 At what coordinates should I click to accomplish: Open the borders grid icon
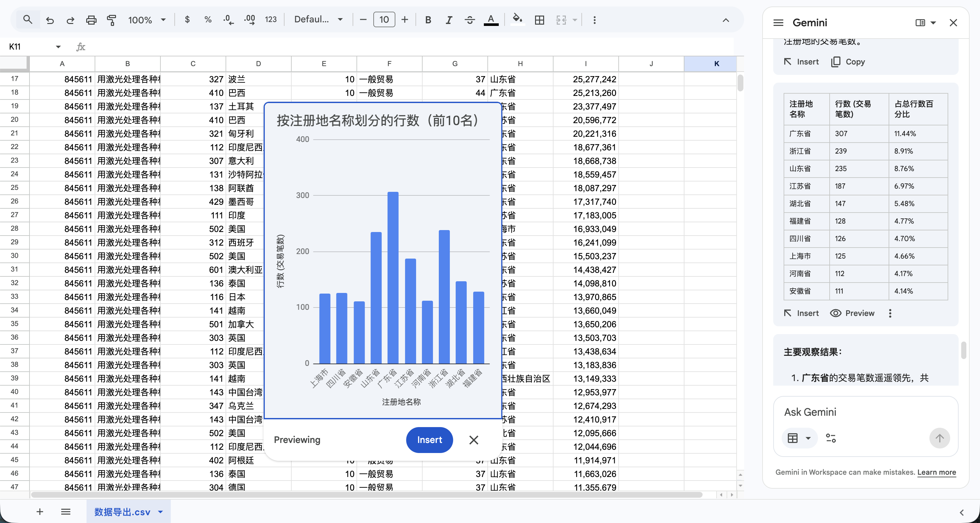(x=539, y=20)
